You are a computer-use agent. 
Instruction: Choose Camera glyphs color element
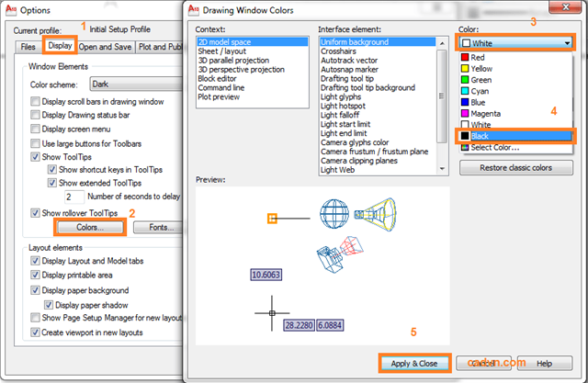click(x=378, y=142)
